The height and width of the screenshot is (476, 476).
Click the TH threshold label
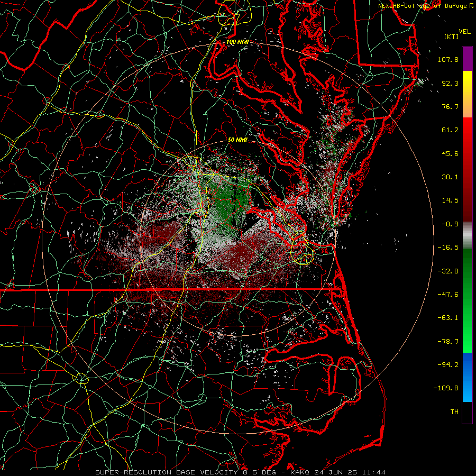454,412
